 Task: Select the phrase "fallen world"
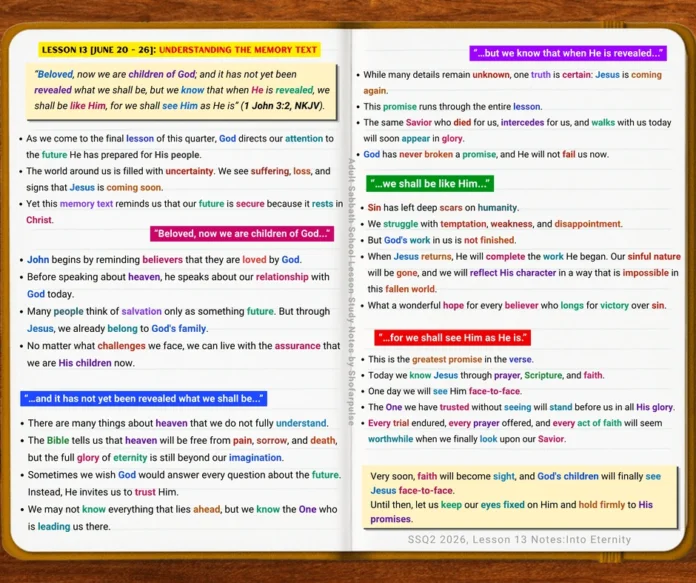[x=410, y=289]
